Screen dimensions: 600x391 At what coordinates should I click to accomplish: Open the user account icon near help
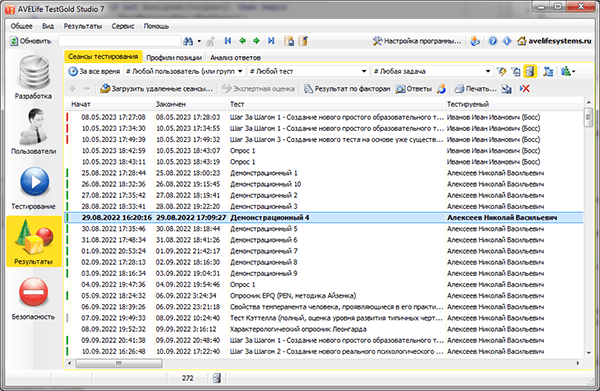tap(475, 41)
